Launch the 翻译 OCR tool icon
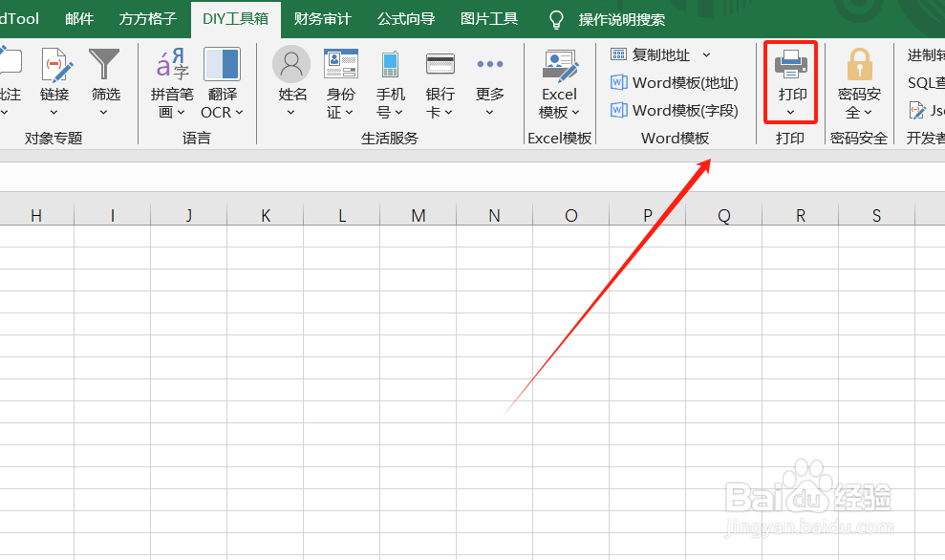Image resolution: width=945 pixels, height=560 pixels. point(223,64)
